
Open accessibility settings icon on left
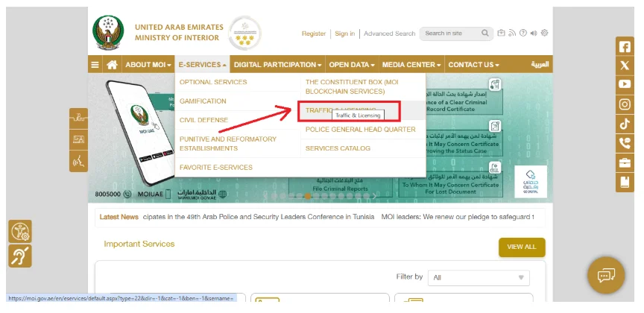(19, 231)
